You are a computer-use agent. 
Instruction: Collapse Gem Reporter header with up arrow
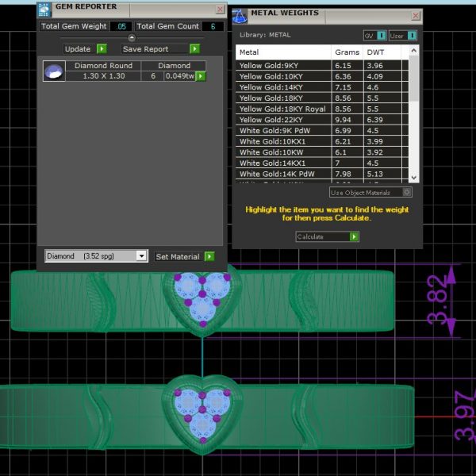click(x=132, y=37)
